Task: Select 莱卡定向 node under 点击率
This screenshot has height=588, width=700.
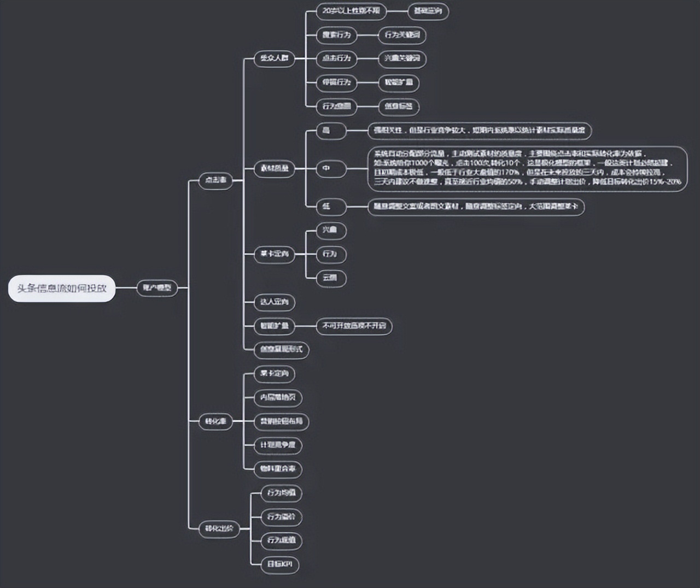Action: pyautogui.click(x=275, y=254)
